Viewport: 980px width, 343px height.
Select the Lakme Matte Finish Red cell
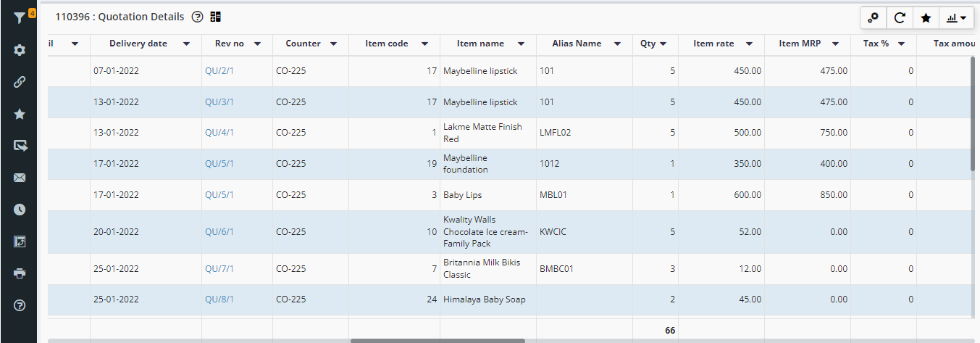tap(488, 133)
